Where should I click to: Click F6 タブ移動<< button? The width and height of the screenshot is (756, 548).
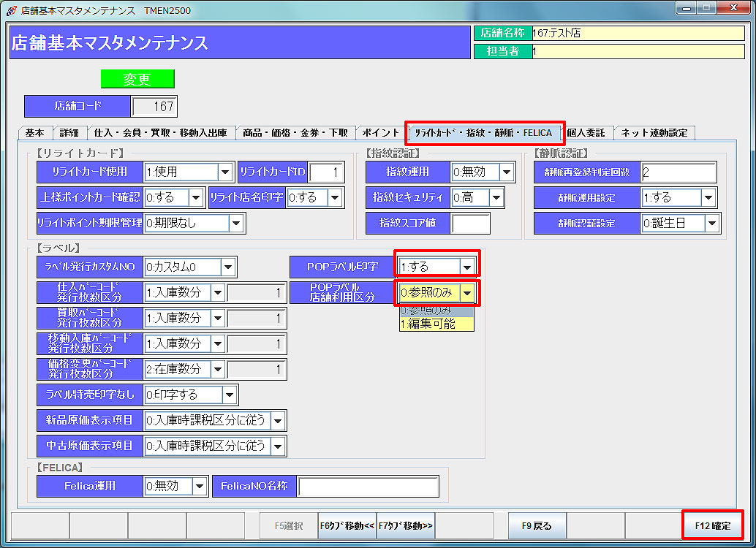[347, 525]
